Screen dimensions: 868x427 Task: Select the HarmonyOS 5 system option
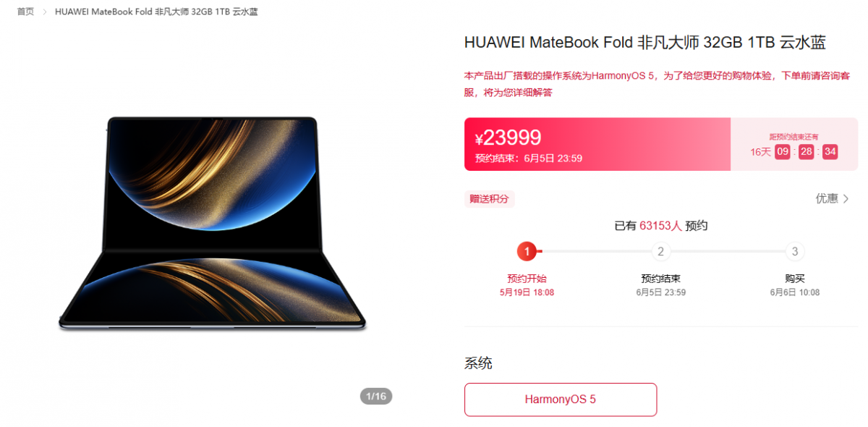point(561,399)
